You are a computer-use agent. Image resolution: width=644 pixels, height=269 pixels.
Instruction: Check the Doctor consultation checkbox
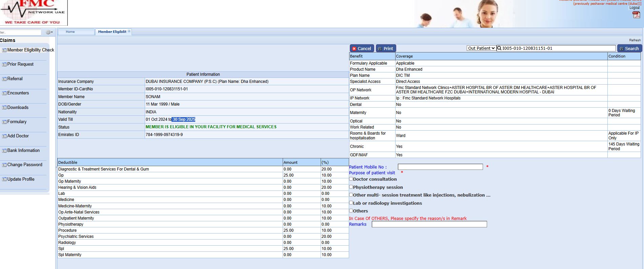click(351, 179)
